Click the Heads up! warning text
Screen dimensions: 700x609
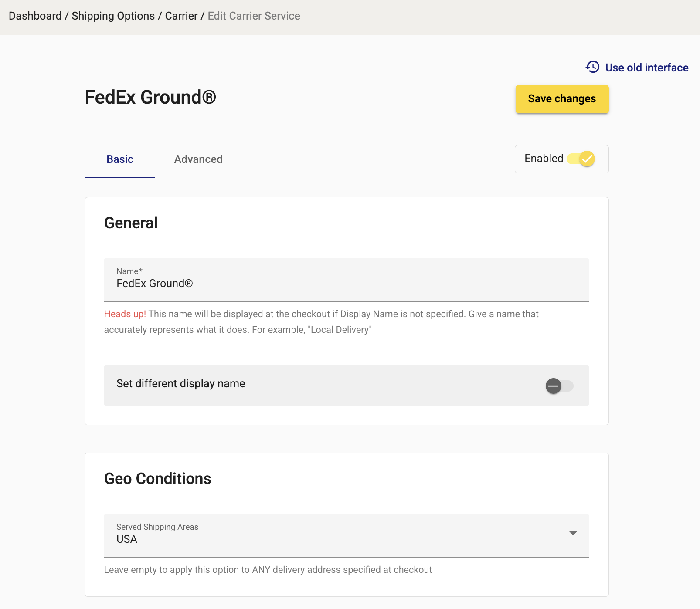[x=125, y=314]
